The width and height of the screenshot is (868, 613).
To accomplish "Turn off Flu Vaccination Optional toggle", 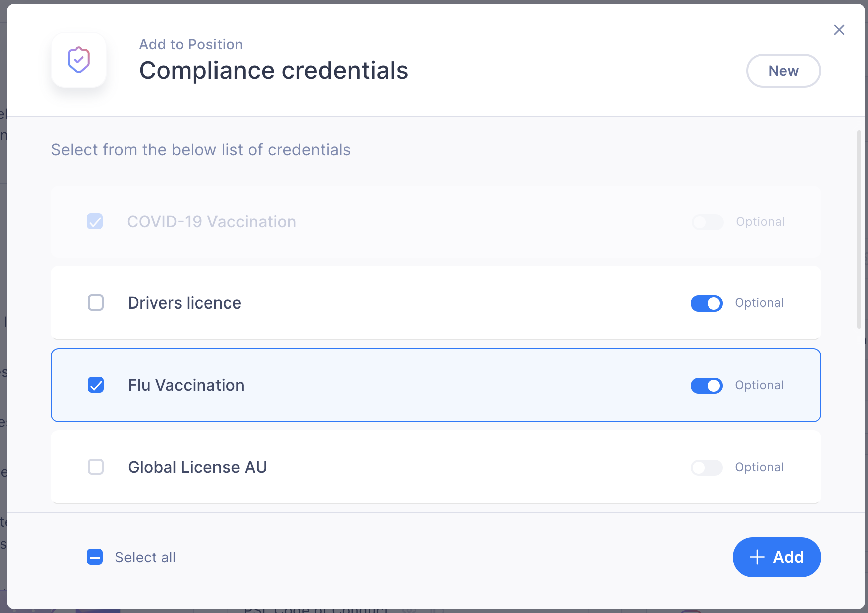I will (x=707, y=386).
